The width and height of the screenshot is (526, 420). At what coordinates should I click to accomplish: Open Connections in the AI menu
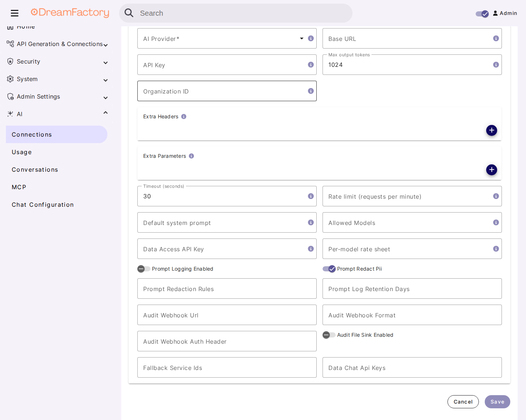[x=57, y=134]
